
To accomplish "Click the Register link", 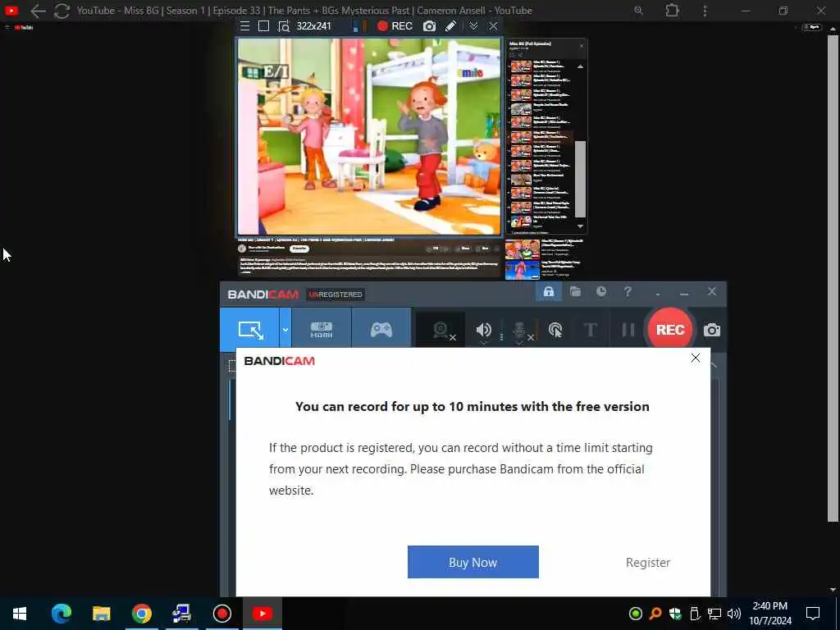I will click(x=648, y=563).
